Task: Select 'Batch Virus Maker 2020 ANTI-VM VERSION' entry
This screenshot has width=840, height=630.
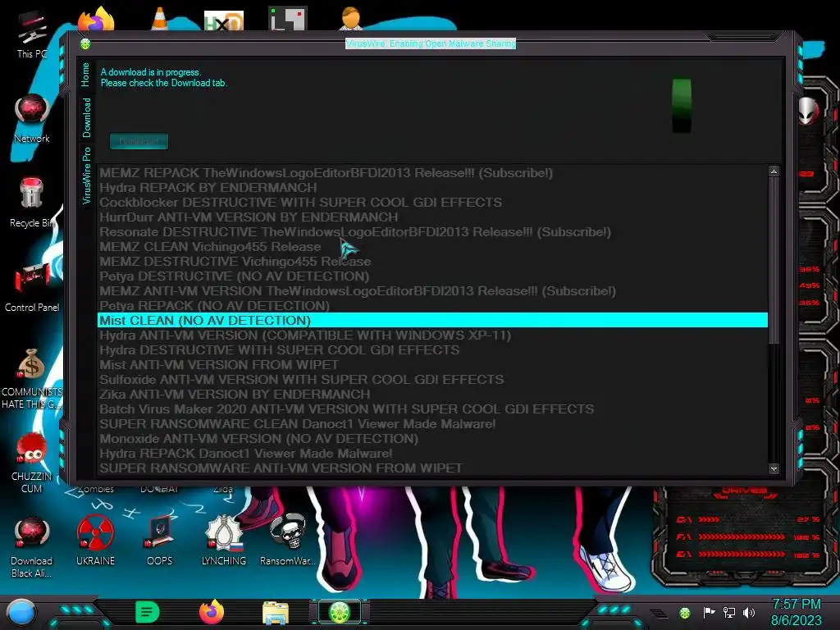Action: coord(433,409)
